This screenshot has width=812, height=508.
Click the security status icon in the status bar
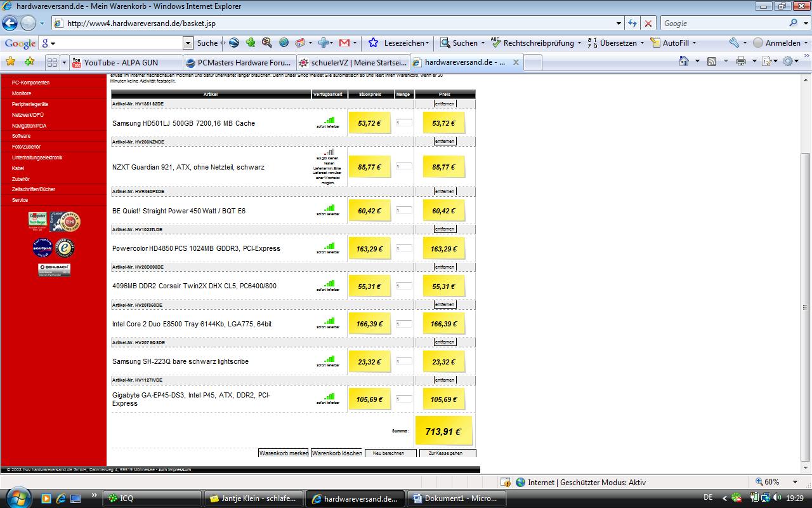505,482
